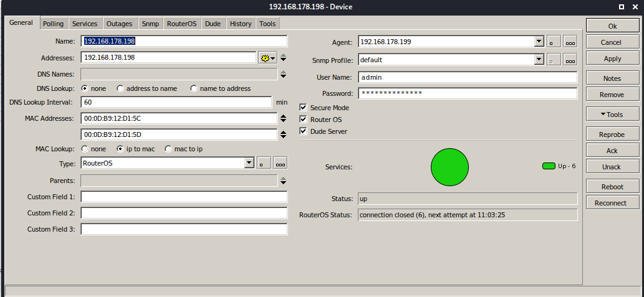The image size is (644, 297).
Task: Click the up/down arrows beside Addresses field
Action: tap(284, 58)
